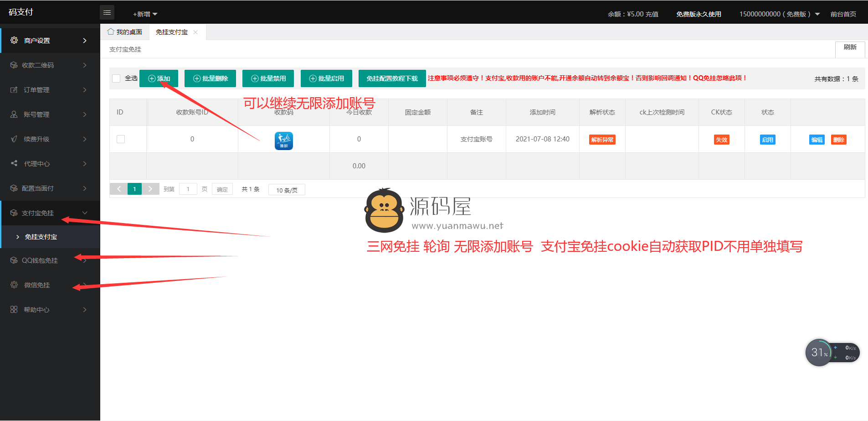This screenshot has width=868, height=421.
Task: Open the 收款码 thumbnail image
Action: click(283, 140)
